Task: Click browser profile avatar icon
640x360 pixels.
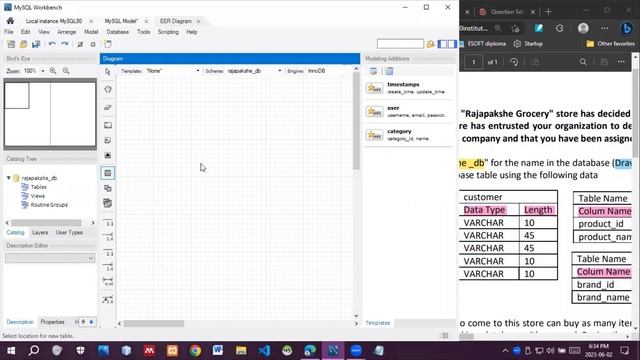Action: click(583, 28)
